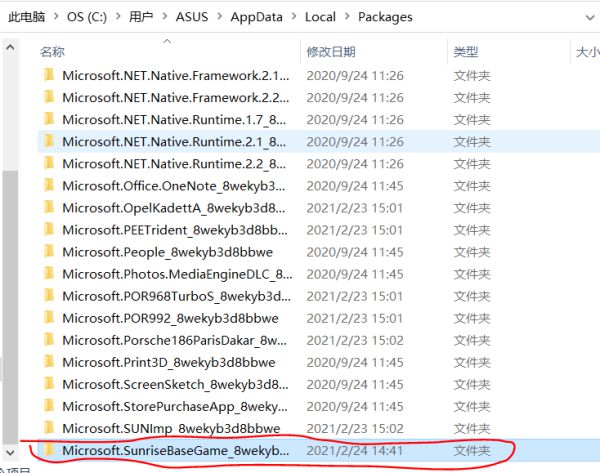Sort by the 修改日期 column header

(330, 51)
